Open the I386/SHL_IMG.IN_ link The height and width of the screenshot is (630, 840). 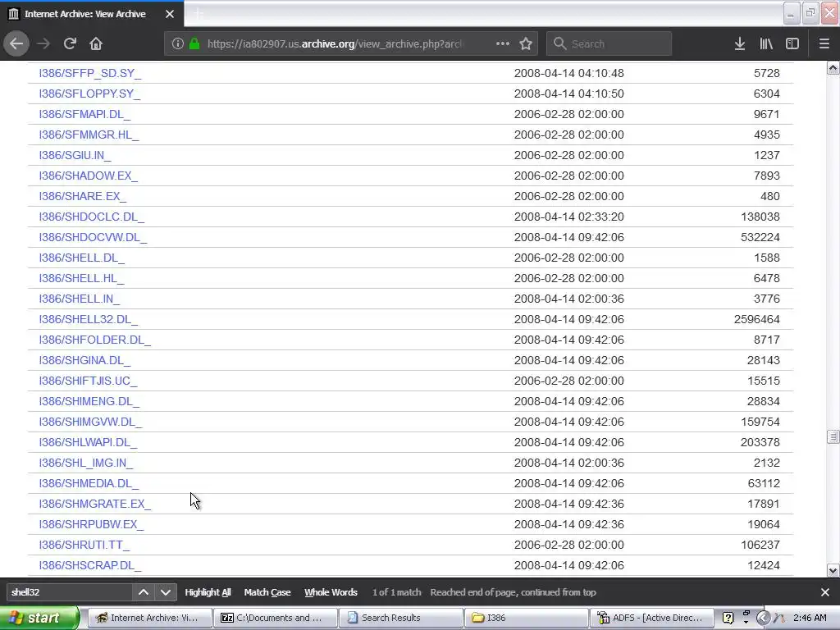[85, 463]
